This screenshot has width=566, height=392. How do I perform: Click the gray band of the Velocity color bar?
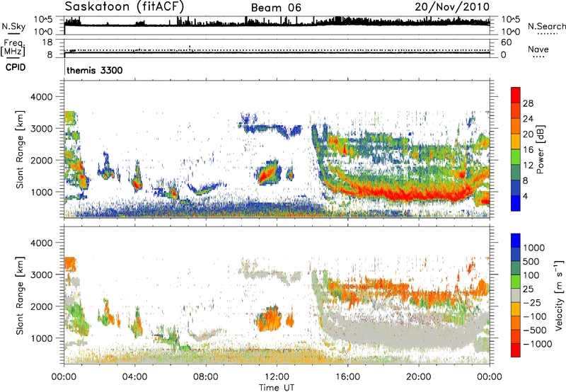tap(516, 295)
